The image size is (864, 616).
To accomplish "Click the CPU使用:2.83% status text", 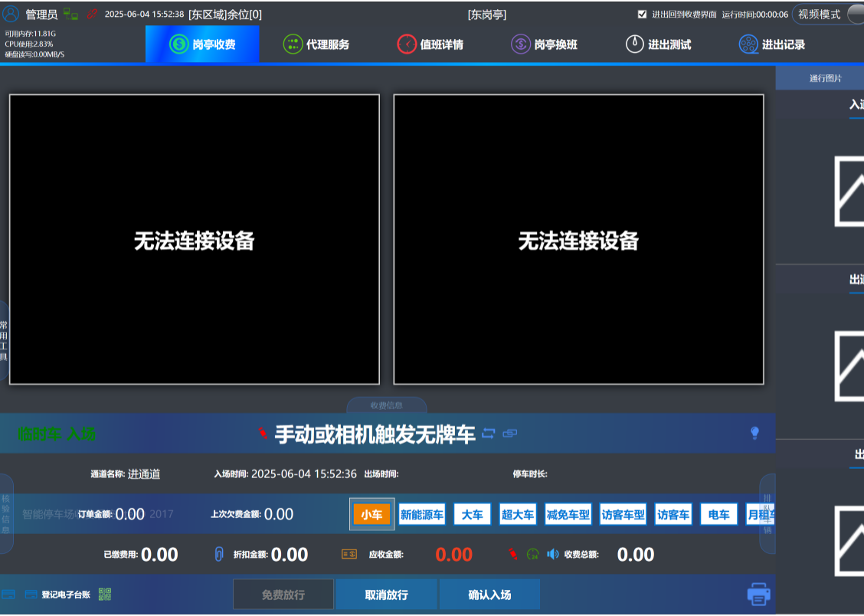I will pyautogui.click(x=29, y=44).
